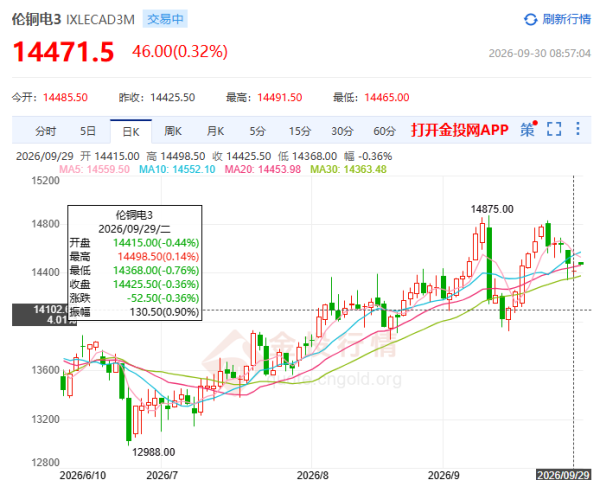Viewport: 600px width, 480px height.
Task: Open the three-dot more options menu
Action: (x=578, y=129)
